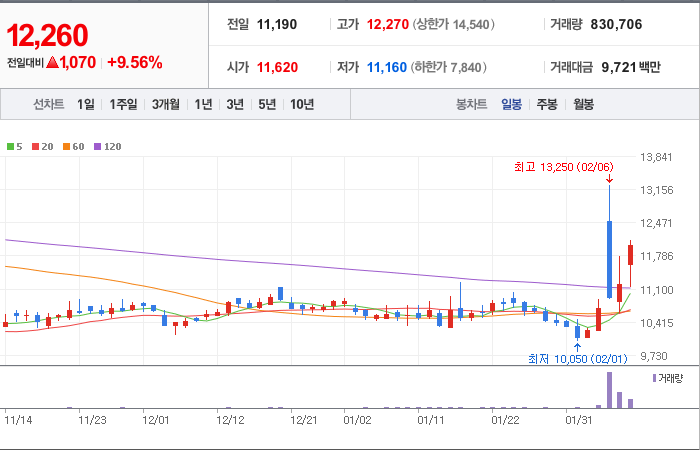700x450 pixels.
Task: Click the +9.56% change rate
Action: point(134,63)
